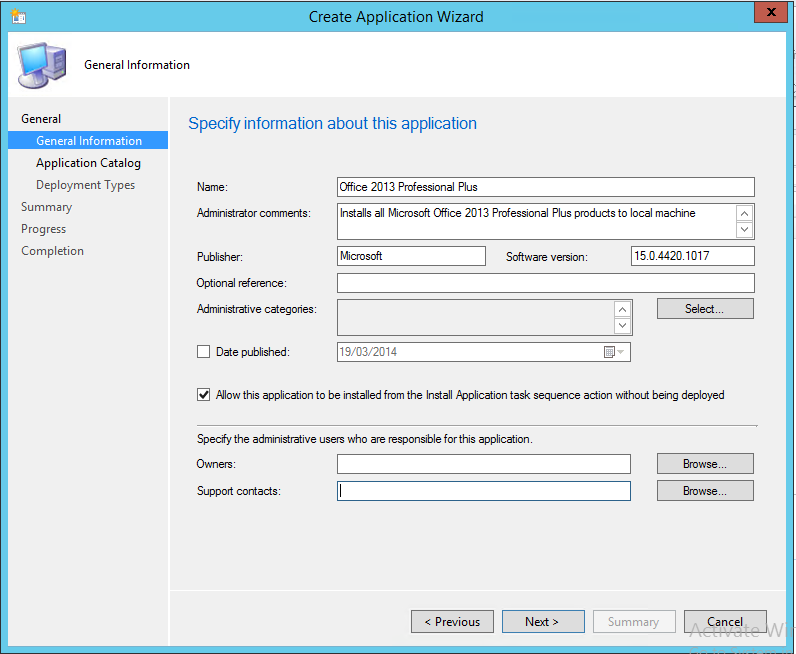The image size is (796, 654).
Task: Open Deployment Types wizard page
Action: (85, 185)
